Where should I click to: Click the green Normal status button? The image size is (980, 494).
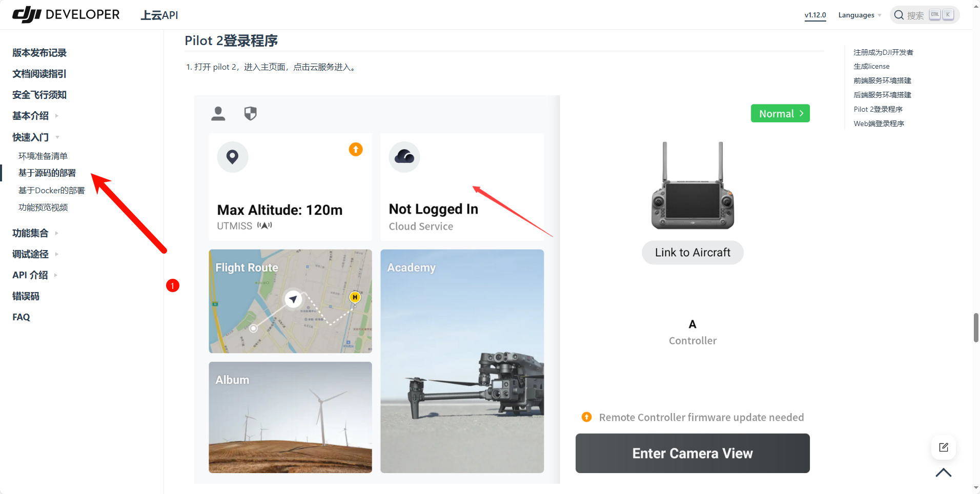coord(780,114)
